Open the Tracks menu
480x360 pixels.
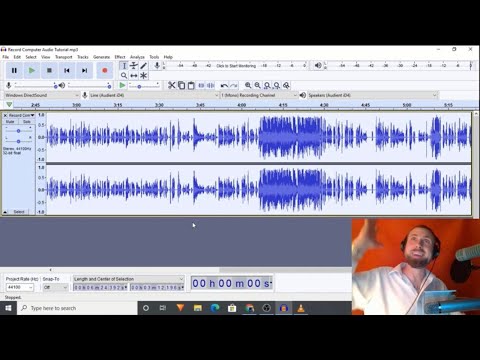click(83, 57)
